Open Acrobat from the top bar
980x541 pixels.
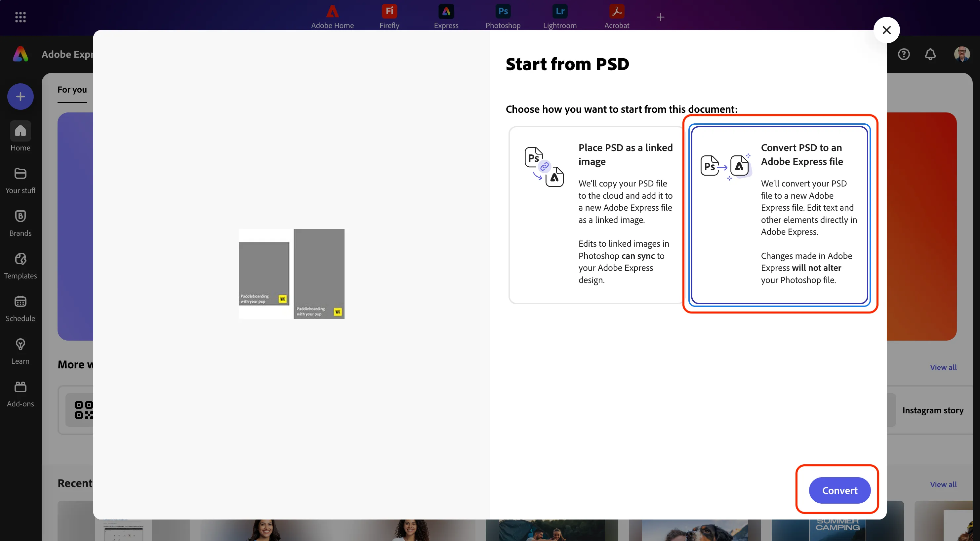(x=616, y=17)
